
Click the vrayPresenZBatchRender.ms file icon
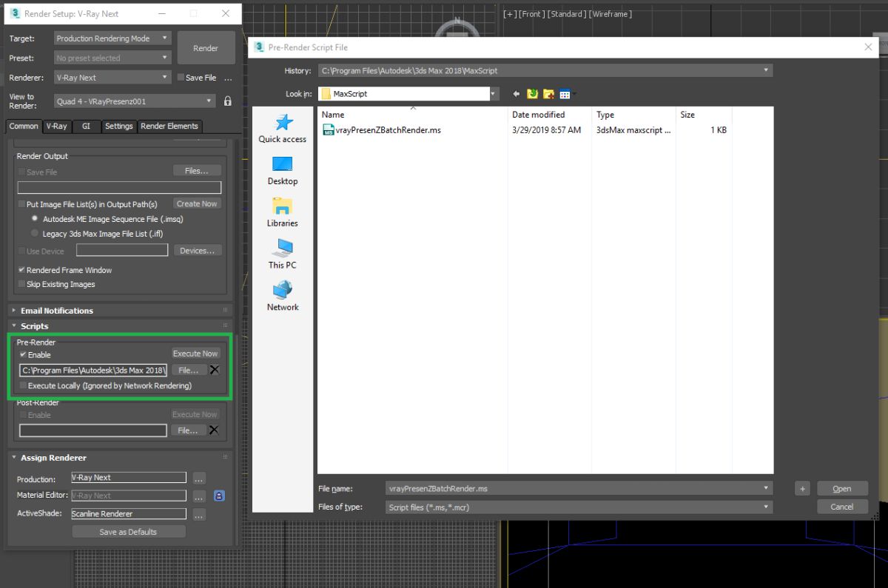(329, 130)
